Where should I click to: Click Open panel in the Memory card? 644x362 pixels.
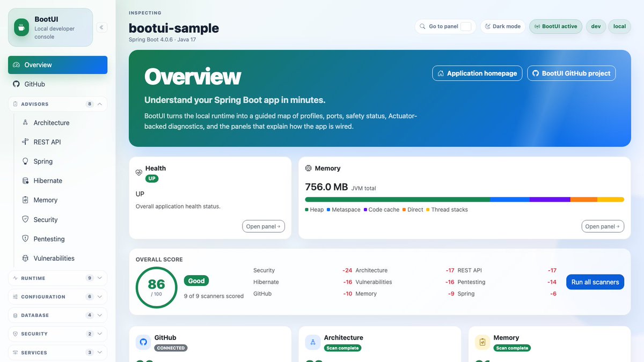click(603, 226)
